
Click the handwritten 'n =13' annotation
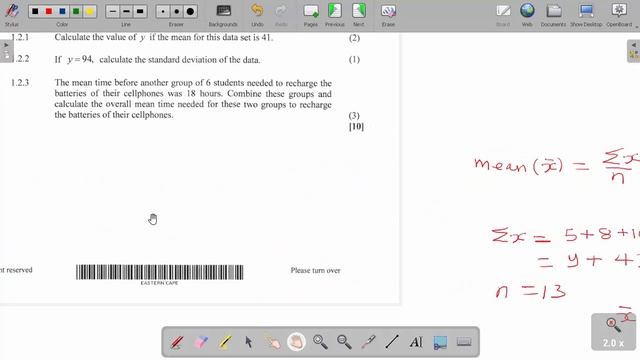[x=531, y=291]
